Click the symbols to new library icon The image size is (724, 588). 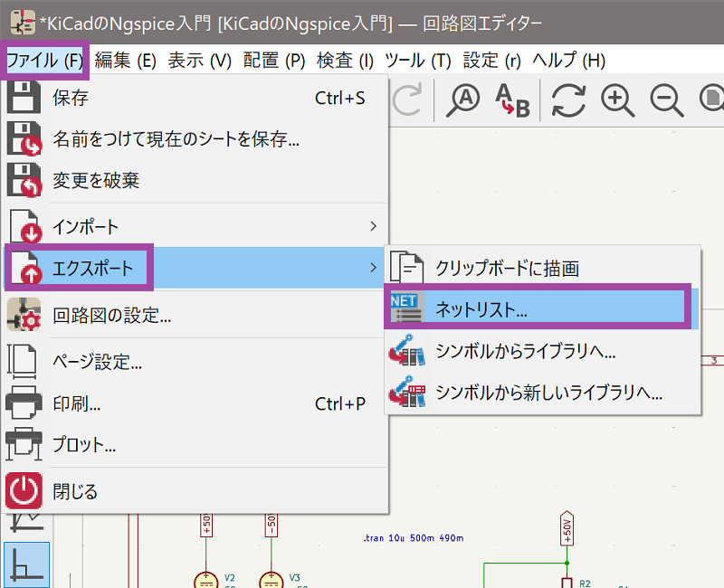point(406,392)
